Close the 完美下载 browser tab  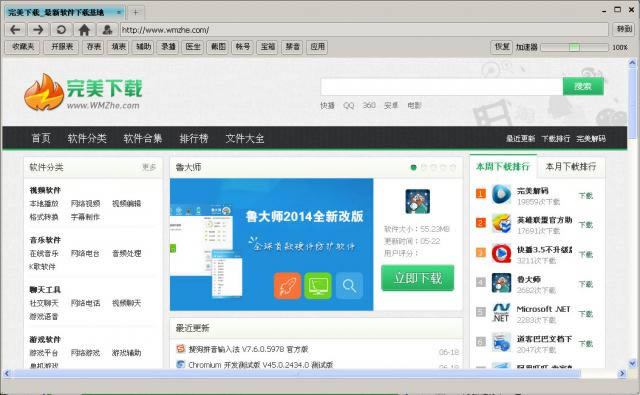tap(119, 12)
